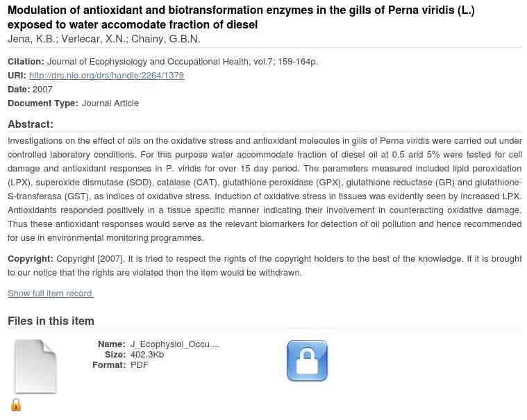Click the Journal of Ecophysiology citation text
Image resolution: width=527 pixels, height=420 pixels.
[x=182, y=62]
